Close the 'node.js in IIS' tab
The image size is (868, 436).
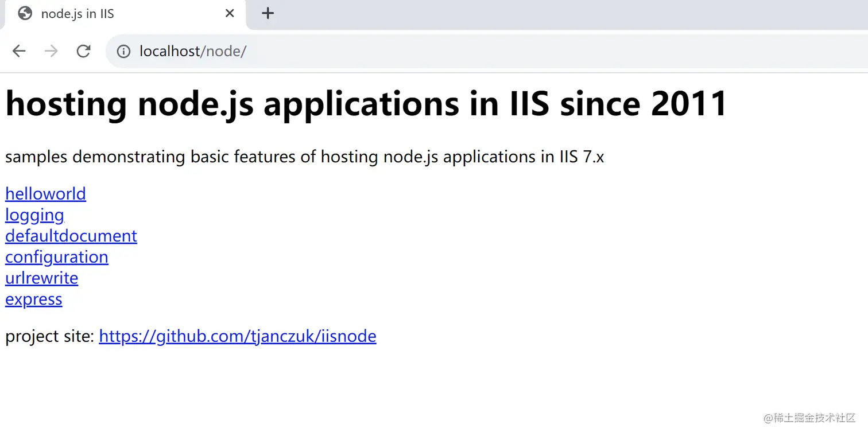click(230, 13)
